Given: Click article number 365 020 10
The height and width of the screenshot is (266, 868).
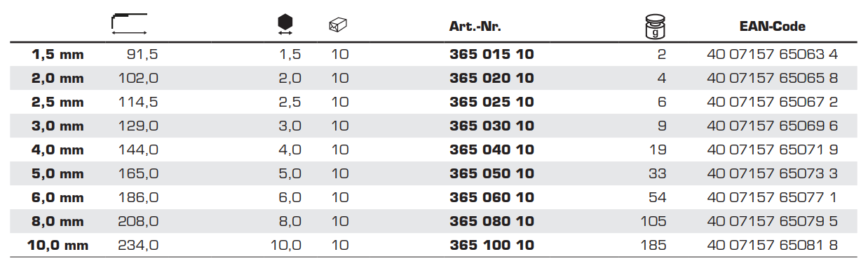Looking at the screenshot, I should pyautogui.click(x=491, y=78).
